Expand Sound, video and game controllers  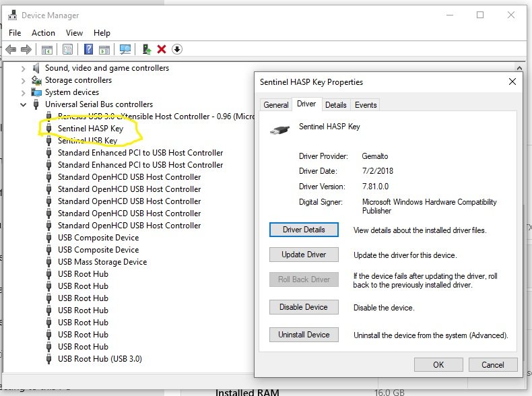[24, 68]
